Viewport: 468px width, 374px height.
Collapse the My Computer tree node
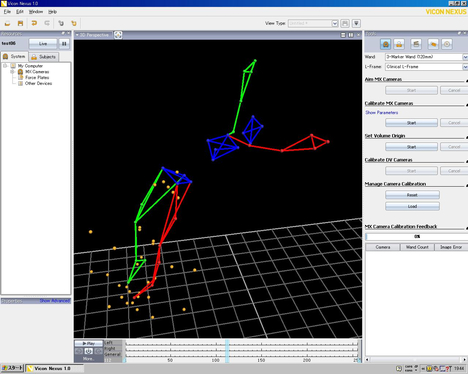(5, 66)
